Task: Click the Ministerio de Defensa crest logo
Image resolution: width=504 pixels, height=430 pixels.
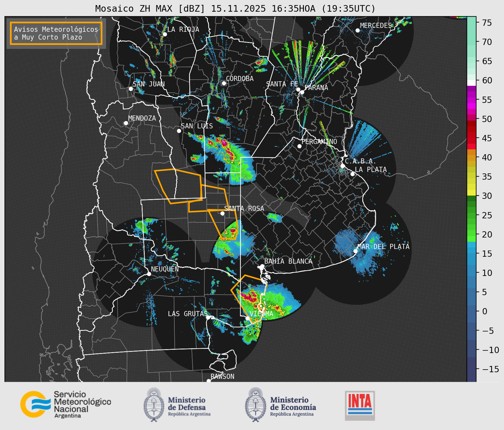Action: point(154,405)
